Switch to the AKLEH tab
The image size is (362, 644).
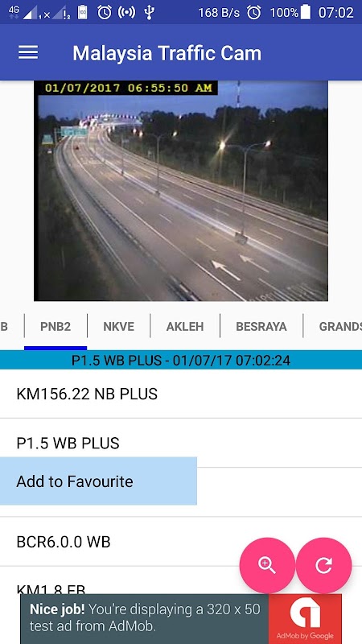point(185,327)
